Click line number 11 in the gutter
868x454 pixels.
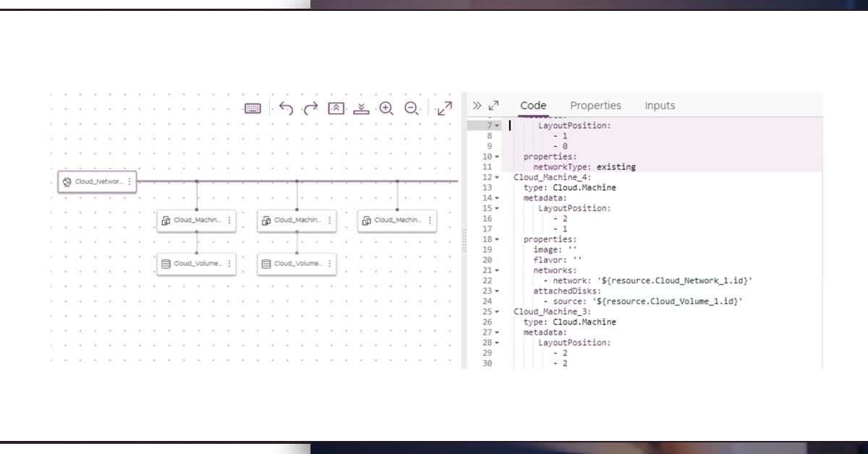tap(487, 167)
